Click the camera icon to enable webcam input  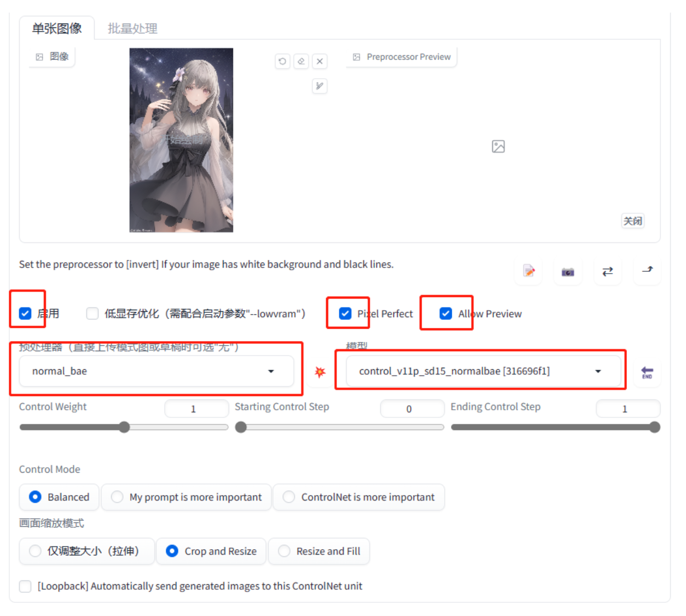click(x=567, y=271)
